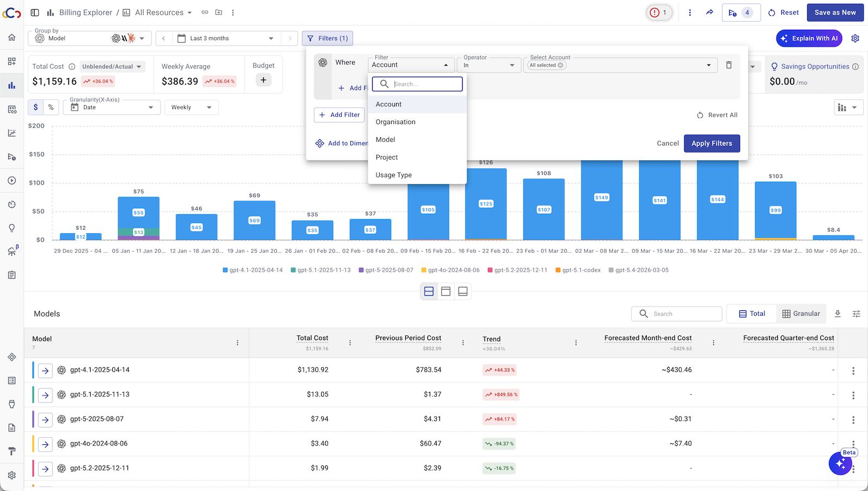This screenshot has height=491, width=868.
Task: Select split chart and table layout icon
Action: click(x=429, y=291)
